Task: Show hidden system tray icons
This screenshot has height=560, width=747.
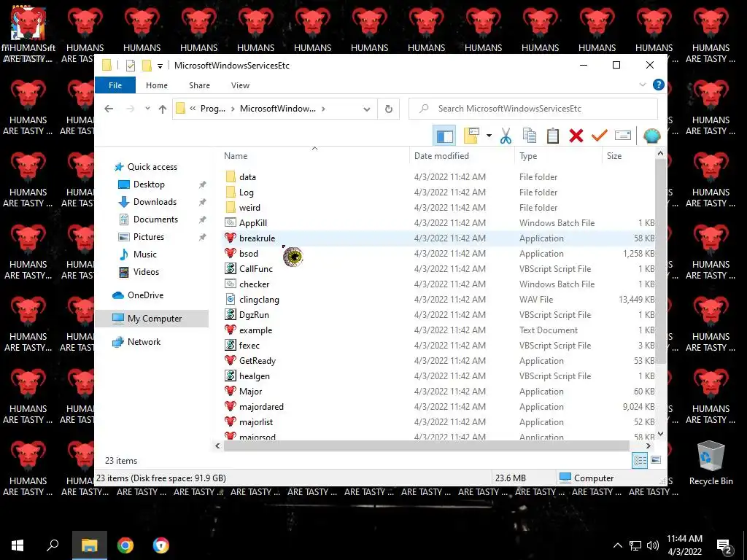Action: [617, 545]
